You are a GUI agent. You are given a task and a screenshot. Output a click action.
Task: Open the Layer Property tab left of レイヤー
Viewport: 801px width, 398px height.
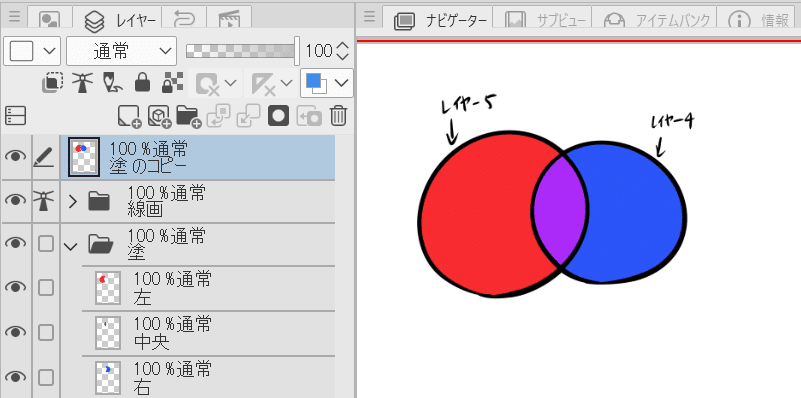pyautogui.click(x=50, y=19)
